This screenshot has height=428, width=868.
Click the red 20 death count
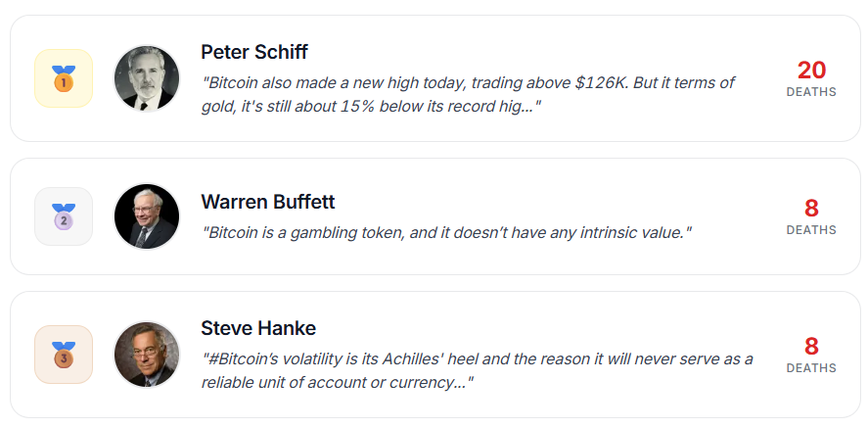811,71
